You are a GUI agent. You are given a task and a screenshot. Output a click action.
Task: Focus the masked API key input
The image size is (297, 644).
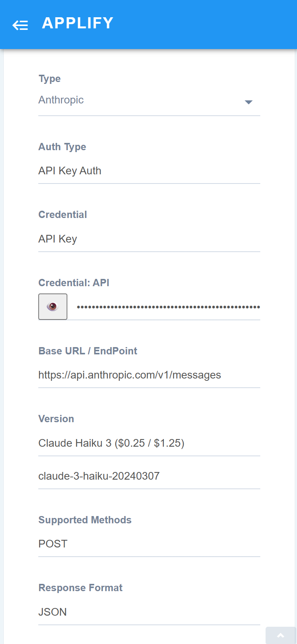pos(168,307)
